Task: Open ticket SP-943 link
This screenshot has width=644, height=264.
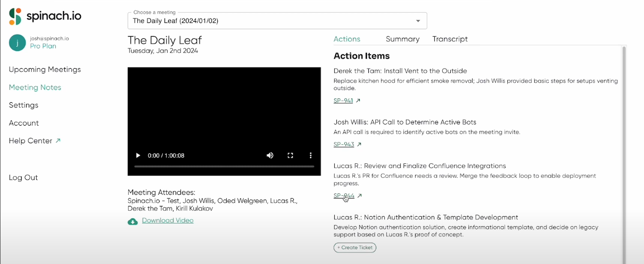Action: (x=344, y=145)
